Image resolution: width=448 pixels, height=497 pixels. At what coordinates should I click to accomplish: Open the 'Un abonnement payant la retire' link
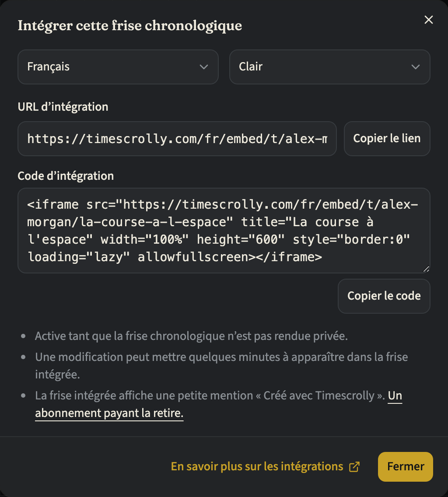[109, 413]
